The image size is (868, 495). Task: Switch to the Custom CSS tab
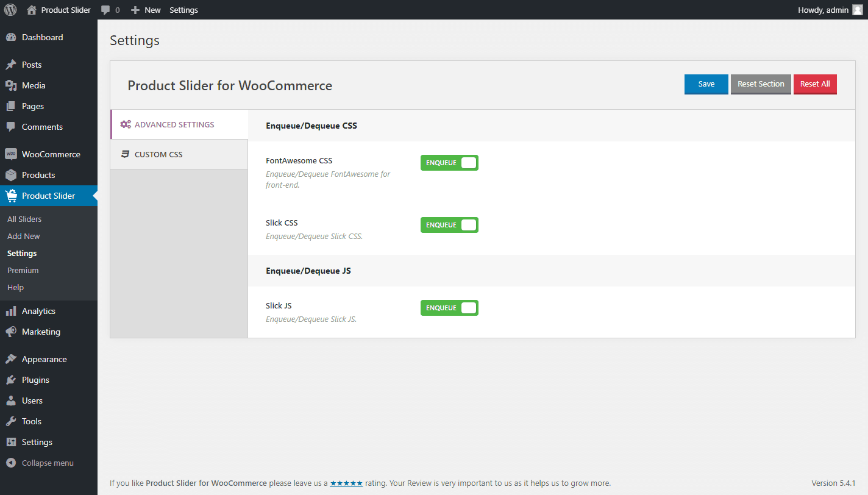click(x=179, y=154)
